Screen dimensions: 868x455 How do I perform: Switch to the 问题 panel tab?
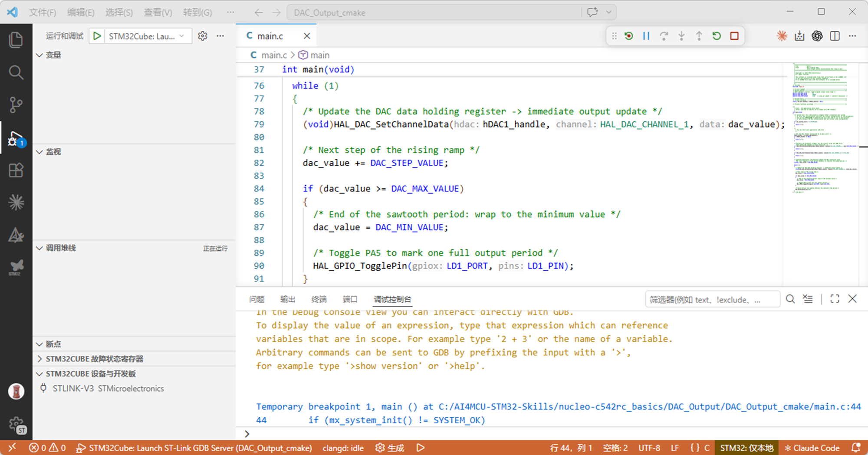256,299
